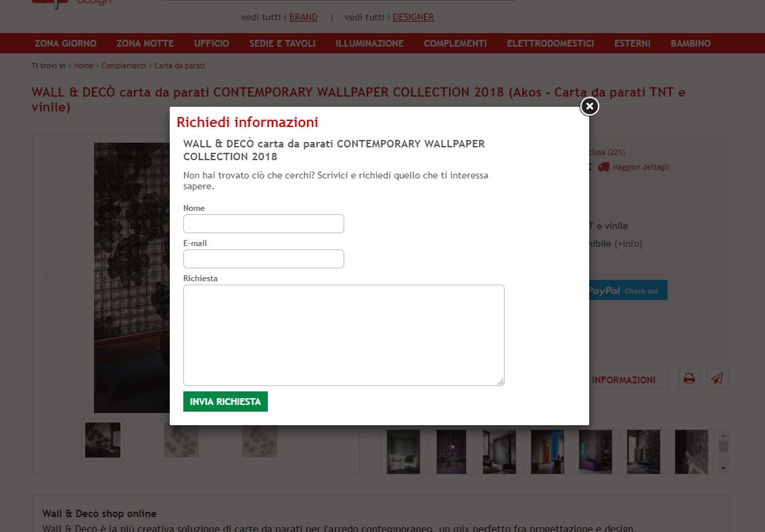Click the paper plane send icon

tap(717, 379)
